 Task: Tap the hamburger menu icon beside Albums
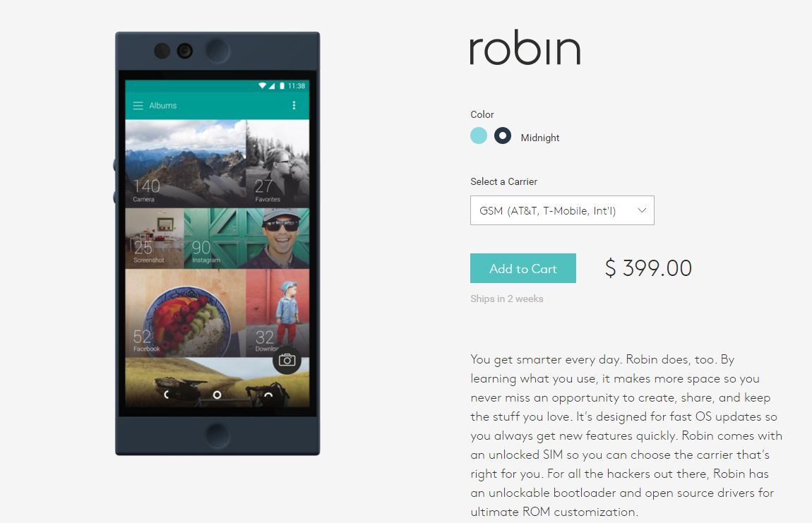point(138,106)
